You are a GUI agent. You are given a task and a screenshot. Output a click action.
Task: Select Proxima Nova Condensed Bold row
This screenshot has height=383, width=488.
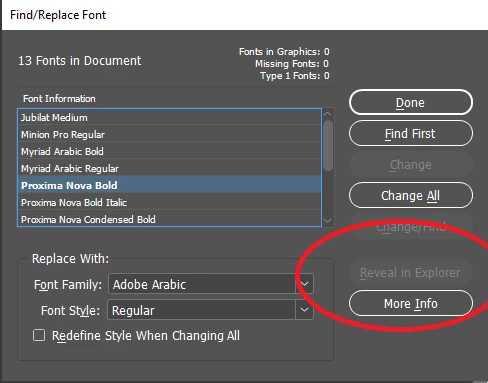click(x=169, y=219)
